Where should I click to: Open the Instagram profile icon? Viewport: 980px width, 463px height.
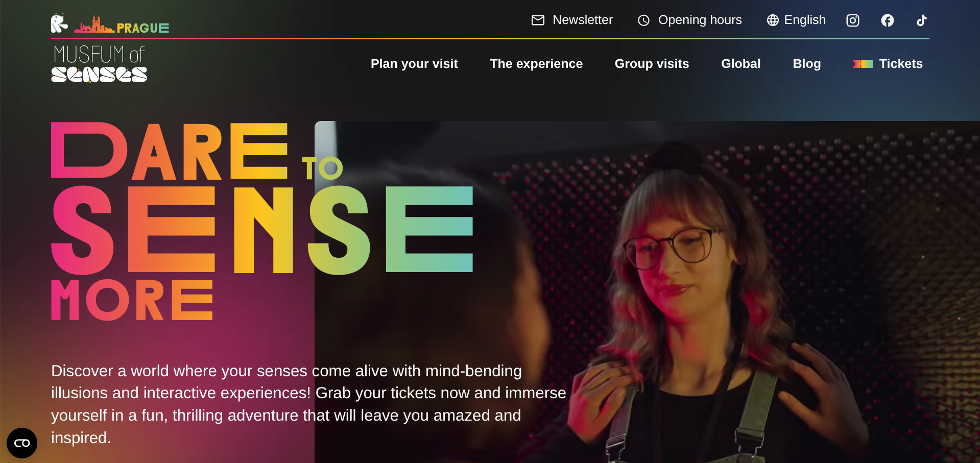tap(853, 20)
